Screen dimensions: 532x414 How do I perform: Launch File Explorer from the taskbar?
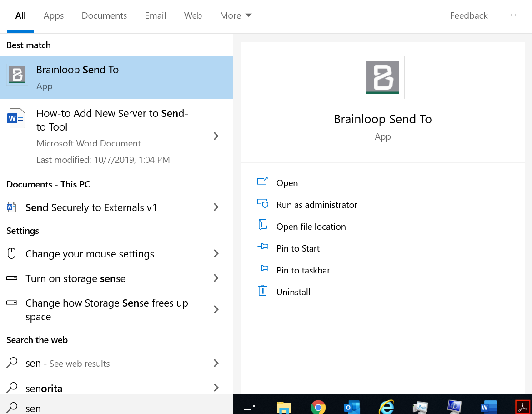284,407
